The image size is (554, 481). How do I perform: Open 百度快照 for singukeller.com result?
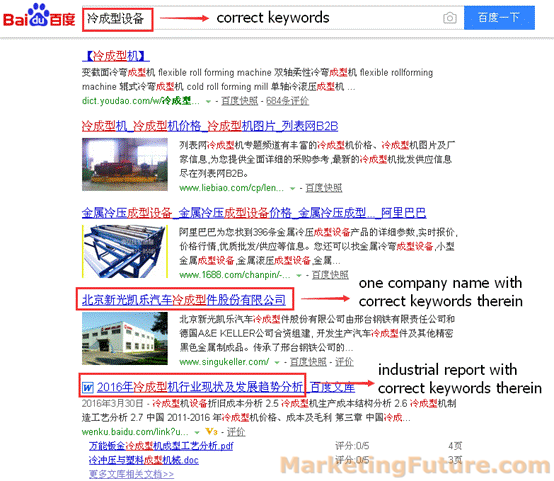(308, 362)
